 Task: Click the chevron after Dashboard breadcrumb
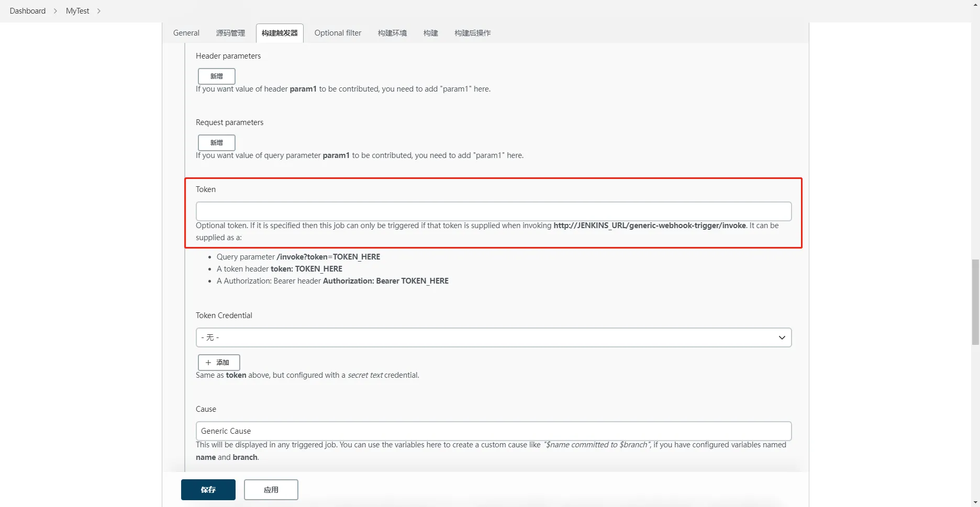pyautogui.click(x=55, y=11)
